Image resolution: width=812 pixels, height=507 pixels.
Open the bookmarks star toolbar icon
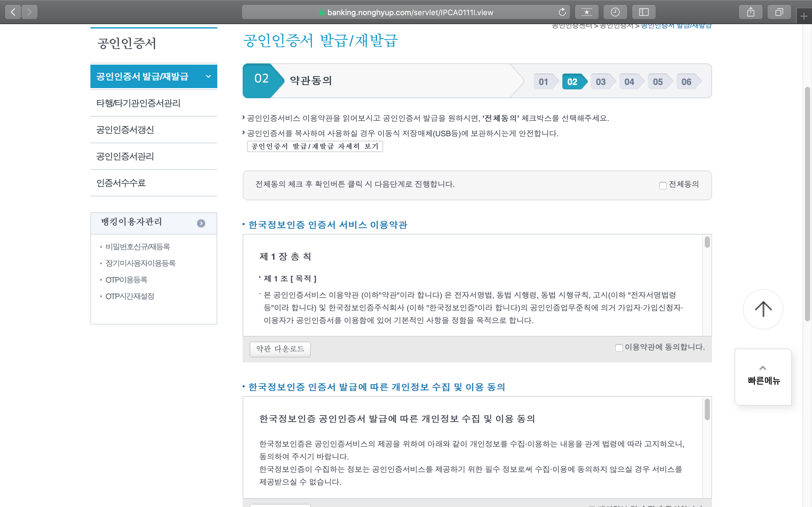click(586, 12)
